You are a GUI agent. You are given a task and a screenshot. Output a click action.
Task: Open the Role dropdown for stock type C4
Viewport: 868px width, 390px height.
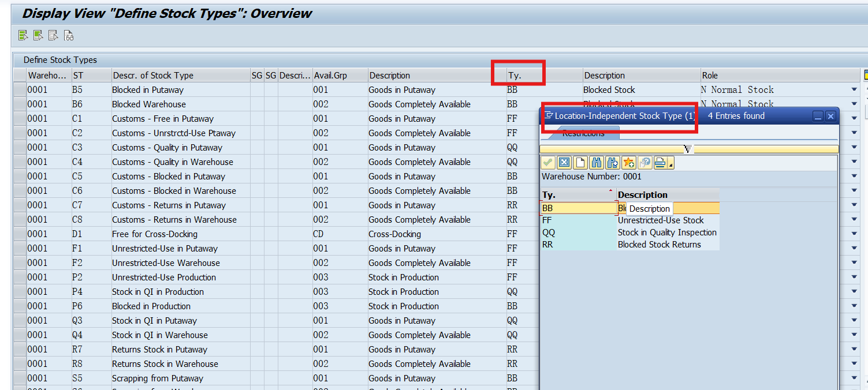[854, 162]
